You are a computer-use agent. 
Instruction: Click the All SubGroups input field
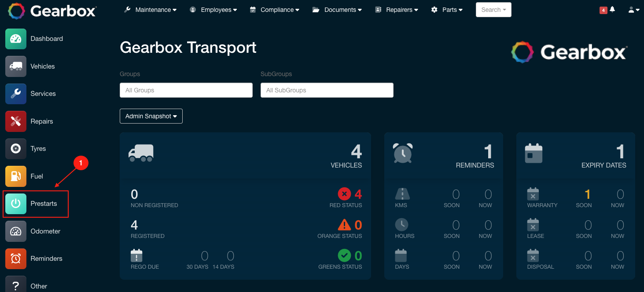coord(327,90)
